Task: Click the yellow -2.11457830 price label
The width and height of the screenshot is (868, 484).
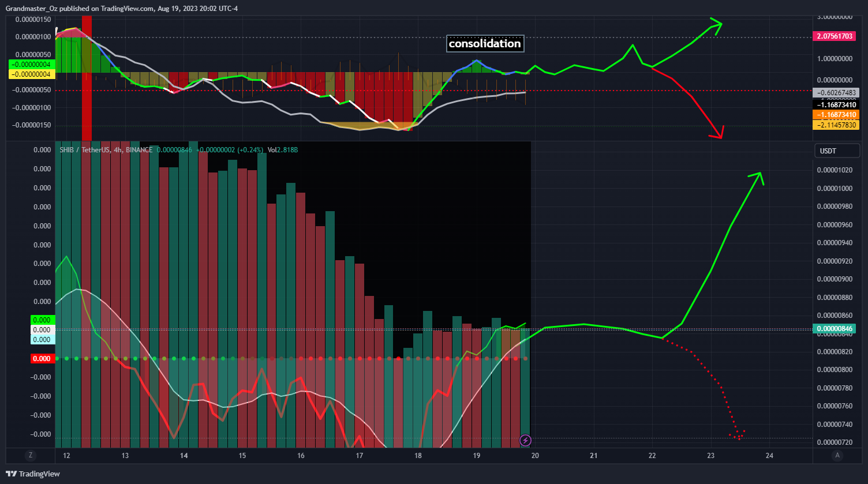Action: [x=836, y=125]
